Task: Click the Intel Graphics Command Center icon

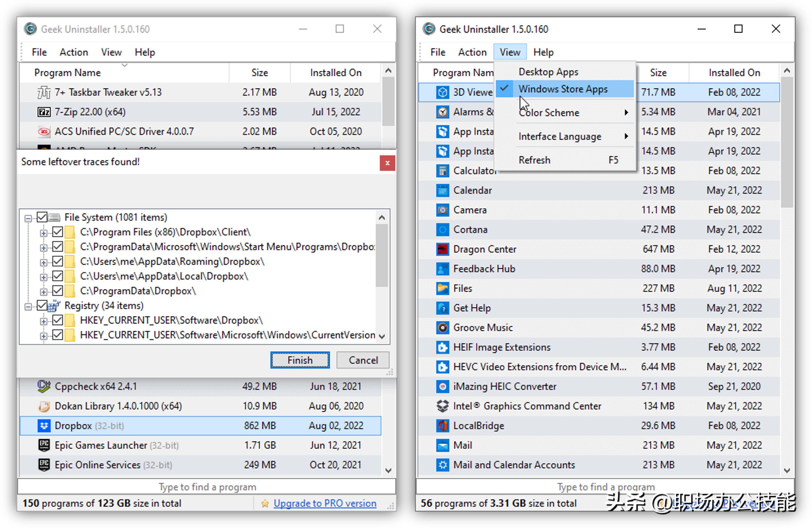Action: pyautogui.click(x=443, y=406)
